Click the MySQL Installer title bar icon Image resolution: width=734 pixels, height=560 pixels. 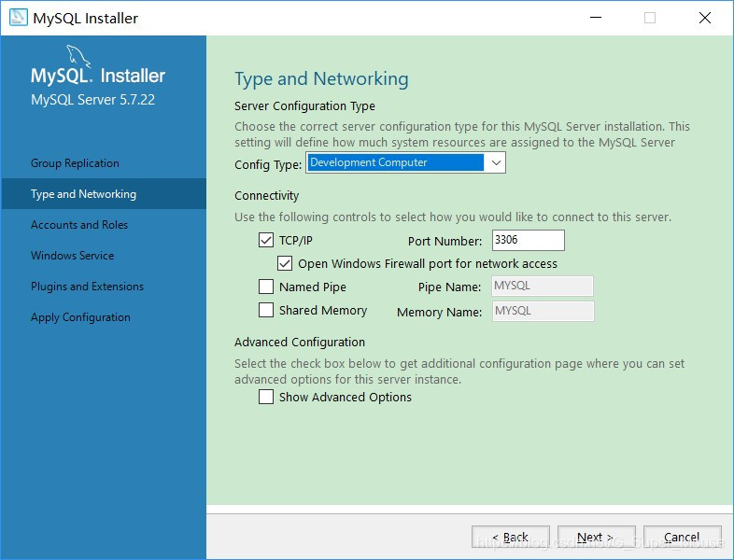pyautogui.click(x=19, y=18)
